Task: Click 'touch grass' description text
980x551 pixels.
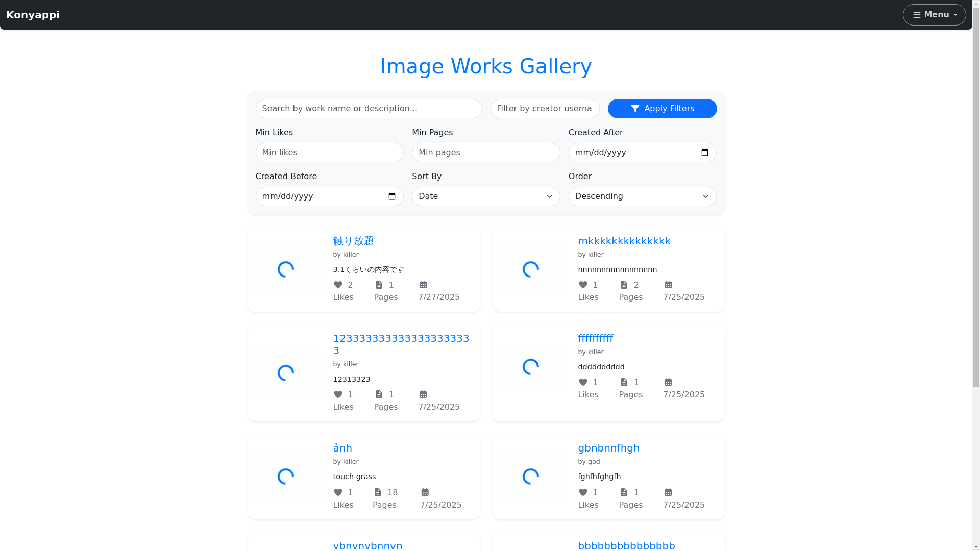Action: click(x=354, y=477)
